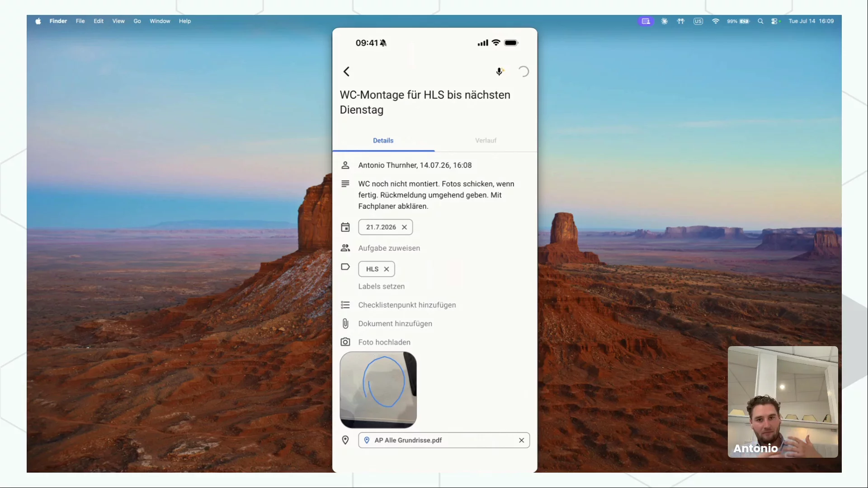The width and height of the screenshot is (868, 488).
Task: Switch to the Details tab
Action: click(x=383, y=141)
